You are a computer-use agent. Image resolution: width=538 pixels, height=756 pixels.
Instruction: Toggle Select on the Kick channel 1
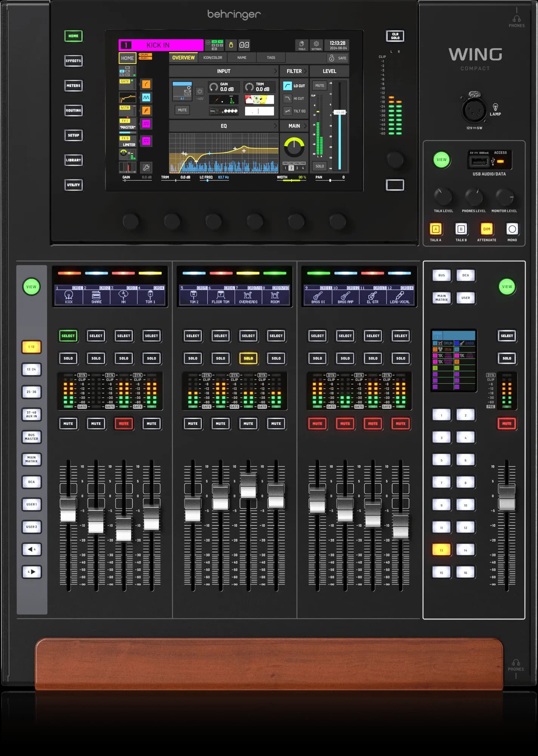point(68,336)
